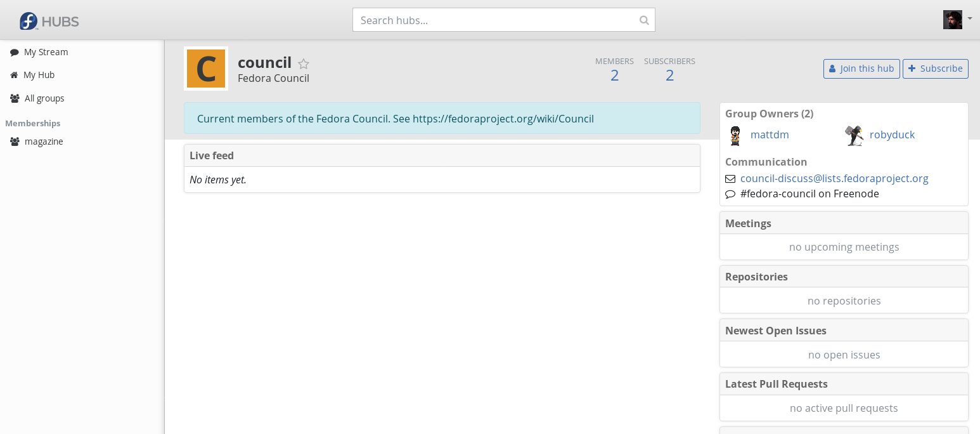The width and height of the screenshot is (980, 434).
Task: Open My Stream in sidebar
Action: [46, 52]
